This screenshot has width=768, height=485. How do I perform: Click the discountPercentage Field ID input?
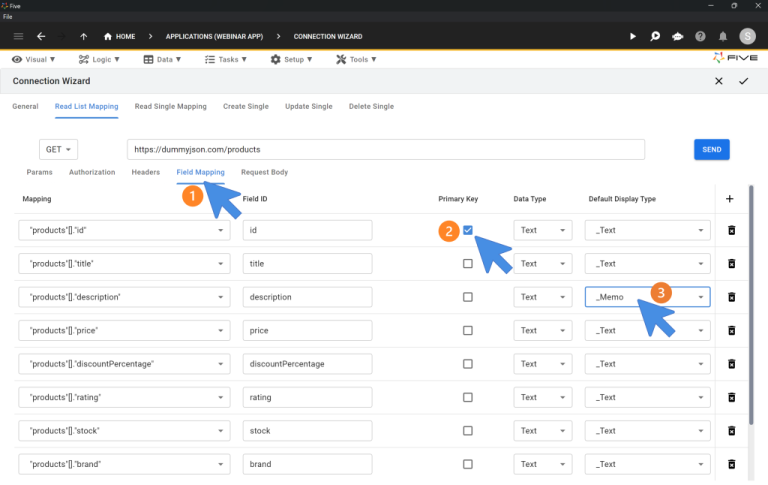307,364
